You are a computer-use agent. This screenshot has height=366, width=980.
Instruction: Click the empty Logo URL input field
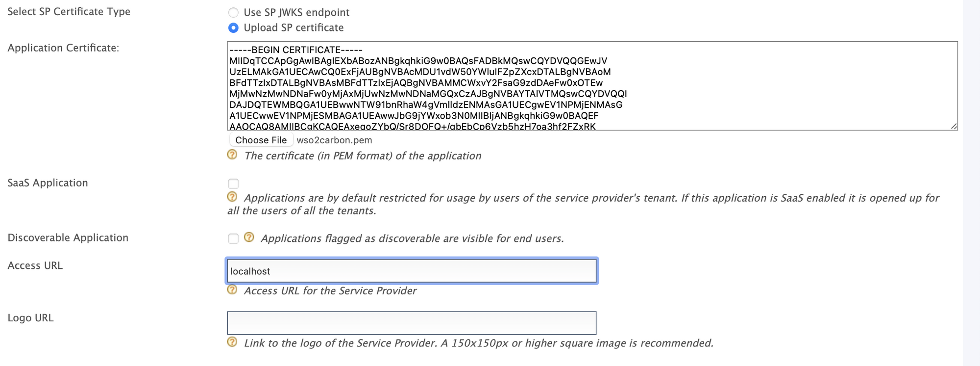412,323
